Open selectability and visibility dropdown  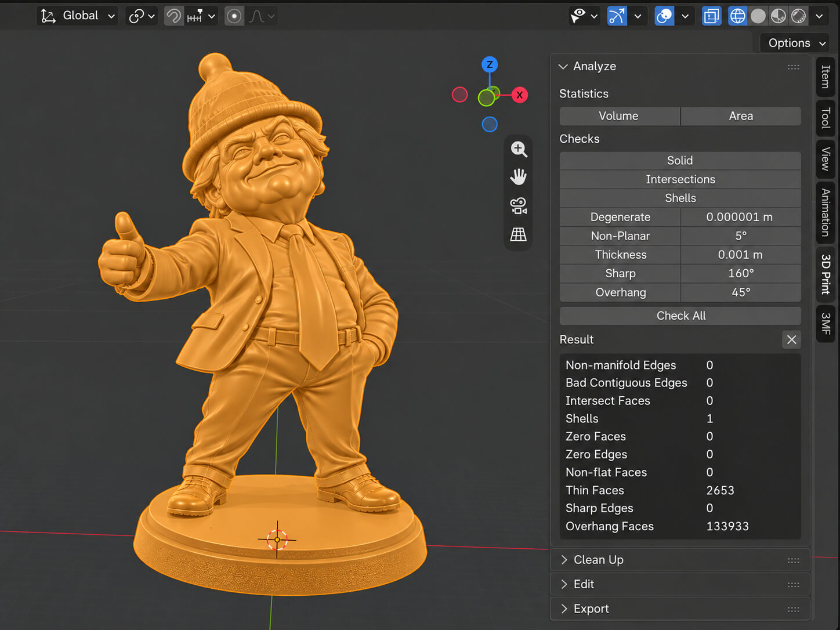[584, 16]
